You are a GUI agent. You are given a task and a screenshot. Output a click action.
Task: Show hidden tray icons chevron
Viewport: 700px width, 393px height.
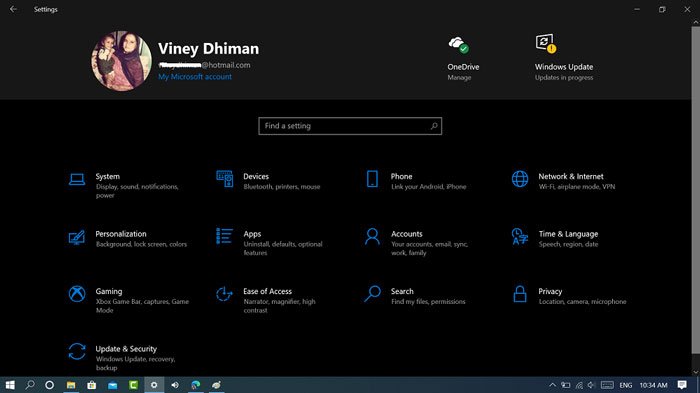coord(553,385)
